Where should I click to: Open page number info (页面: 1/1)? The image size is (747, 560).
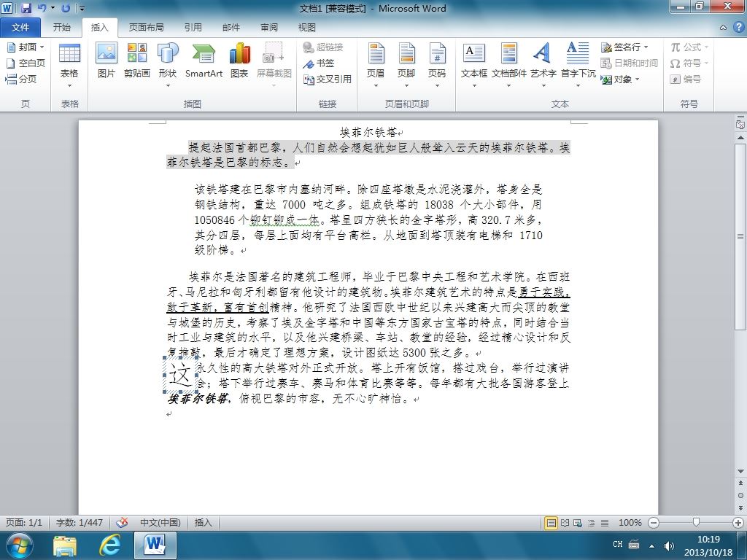point(24,522)
